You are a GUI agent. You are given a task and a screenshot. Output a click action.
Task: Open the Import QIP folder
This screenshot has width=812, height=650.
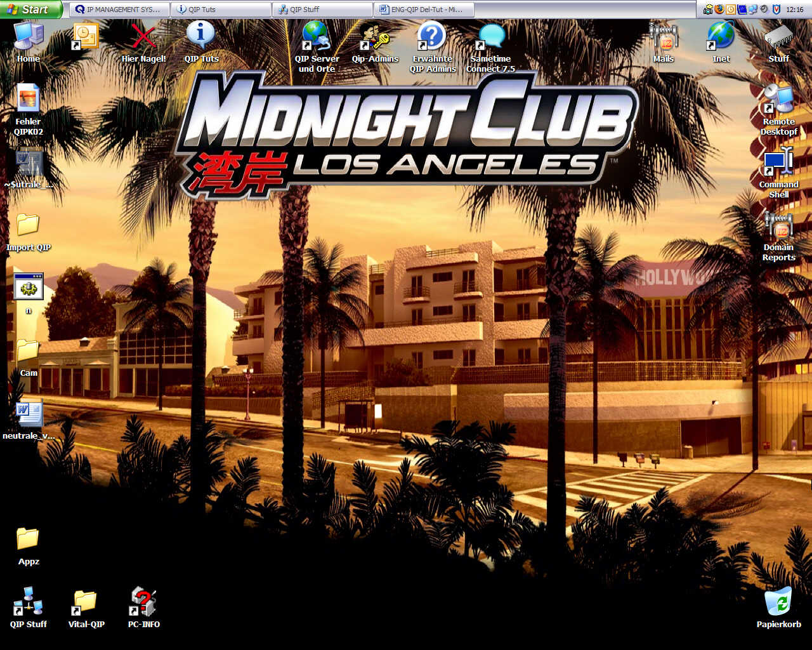29,232
